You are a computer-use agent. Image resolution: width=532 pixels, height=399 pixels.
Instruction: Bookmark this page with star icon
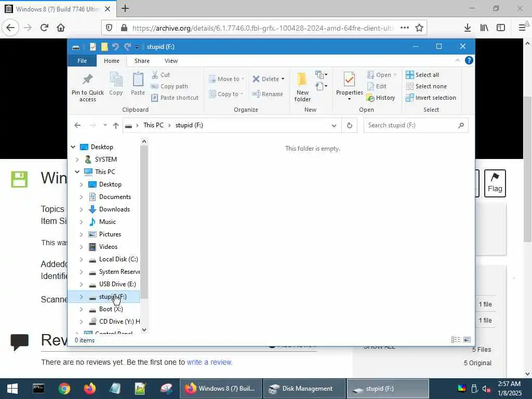(x=419, y=28)
